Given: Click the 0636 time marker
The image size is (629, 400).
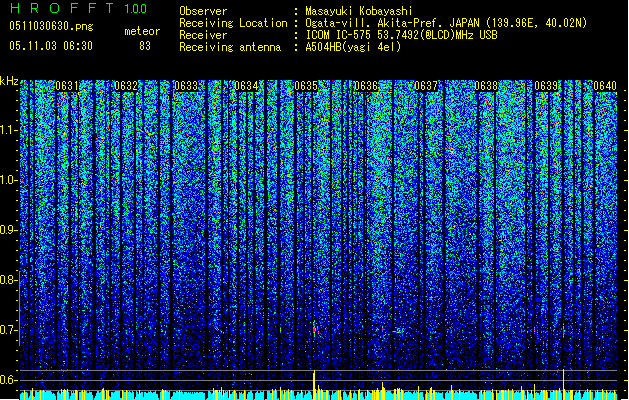Looking at the screenshot, I should pos(366,86).
